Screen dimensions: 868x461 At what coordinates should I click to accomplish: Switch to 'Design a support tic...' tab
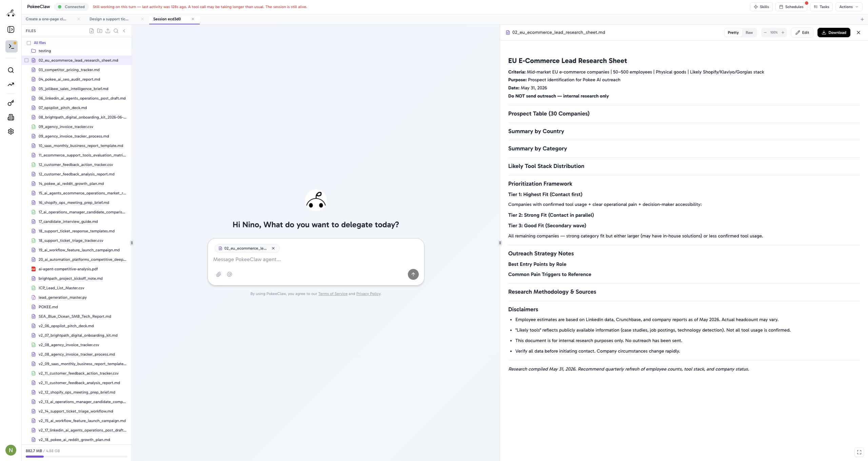pos(109,19)
